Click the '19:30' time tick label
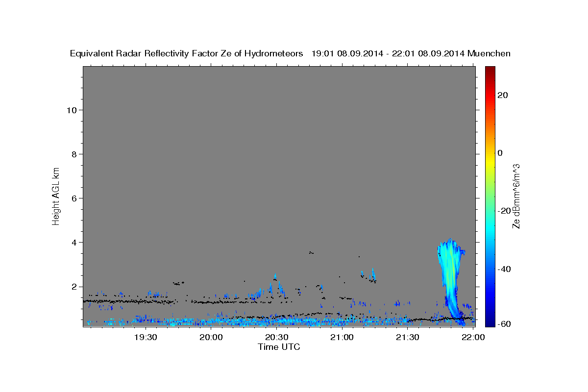 [146, 337]
